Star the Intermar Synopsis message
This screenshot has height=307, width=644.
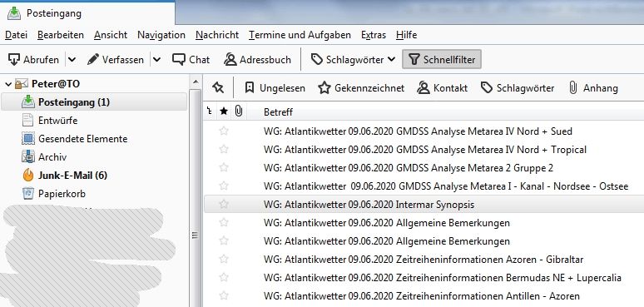224,204
